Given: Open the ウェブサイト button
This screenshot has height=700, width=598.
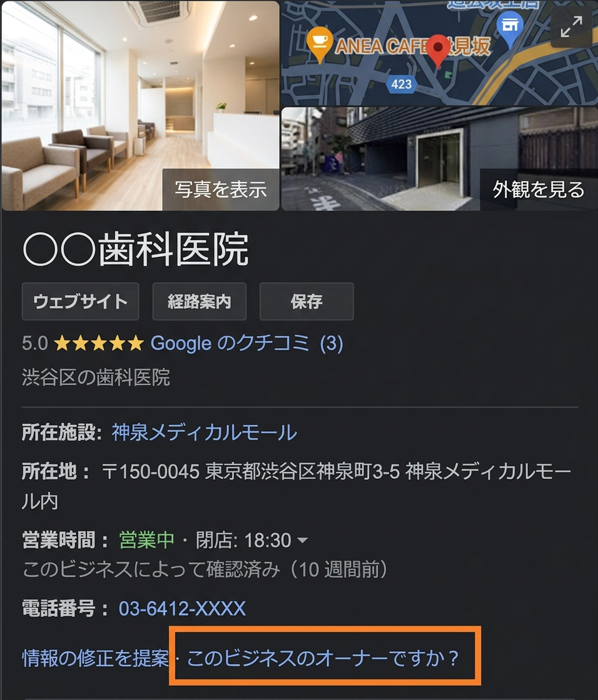Looking at the screenshot, I should click(81, 301).
